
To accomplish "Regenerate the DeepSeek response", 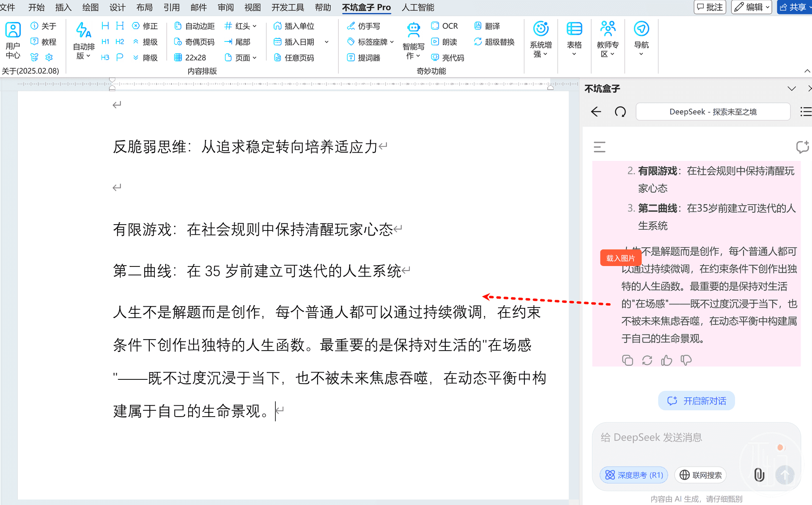I will tap(647, 360).
